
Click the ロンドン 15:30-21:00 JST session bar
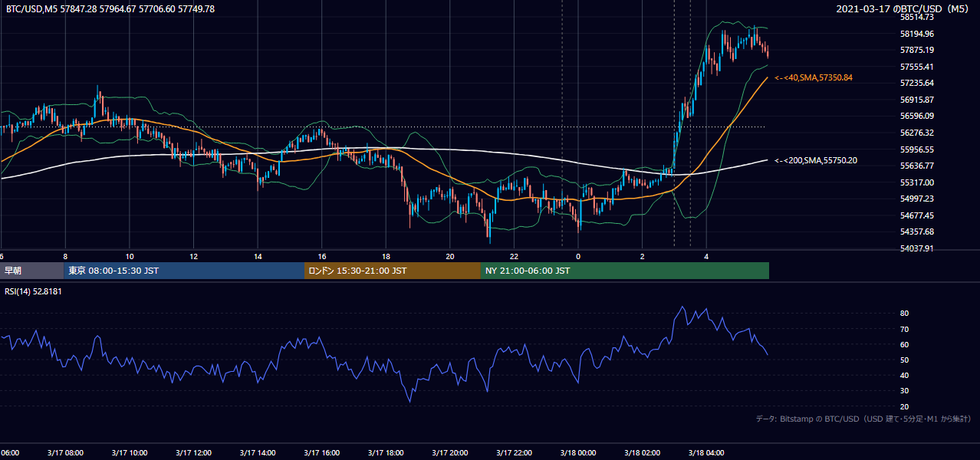[393, 271]
